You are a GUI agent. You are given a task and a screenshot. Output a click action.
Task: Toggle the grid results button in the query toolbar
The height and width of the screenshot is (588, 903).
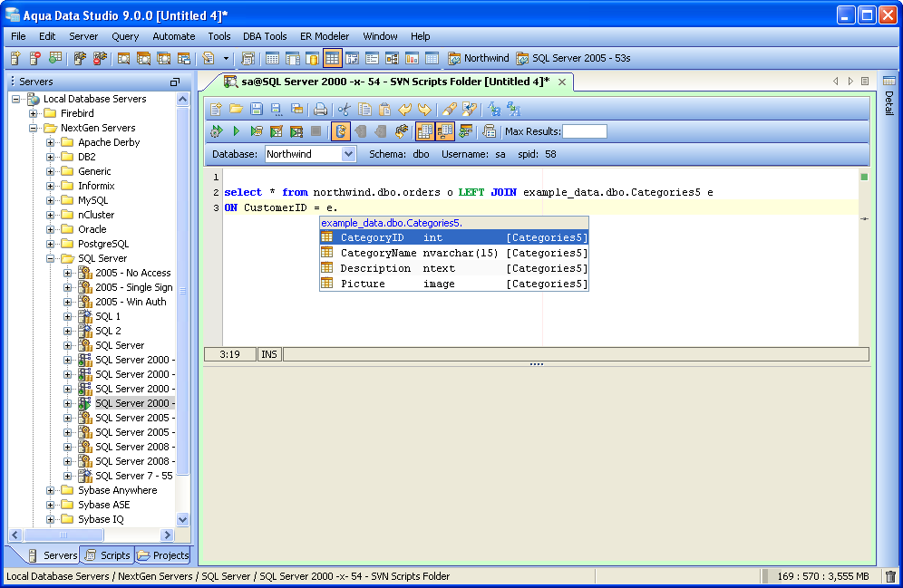pyautogui.click(x=425, y=131)
